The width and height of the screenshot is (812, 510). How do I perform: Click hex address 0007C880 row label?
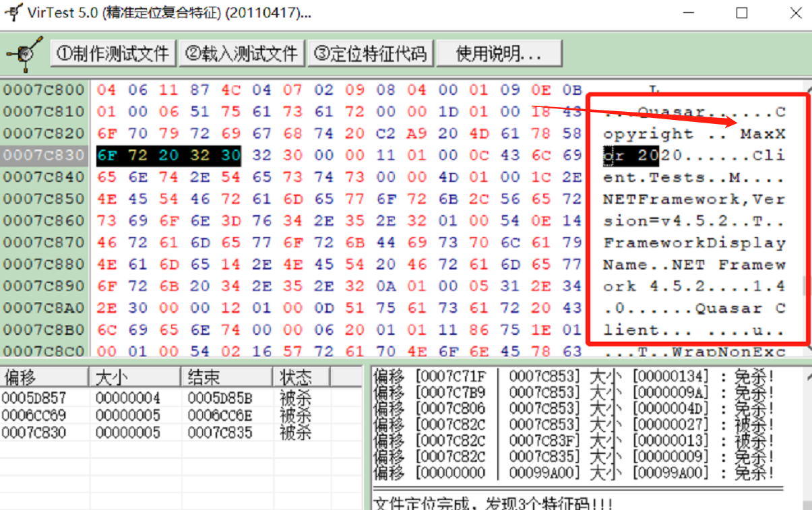tap(44, 264)
